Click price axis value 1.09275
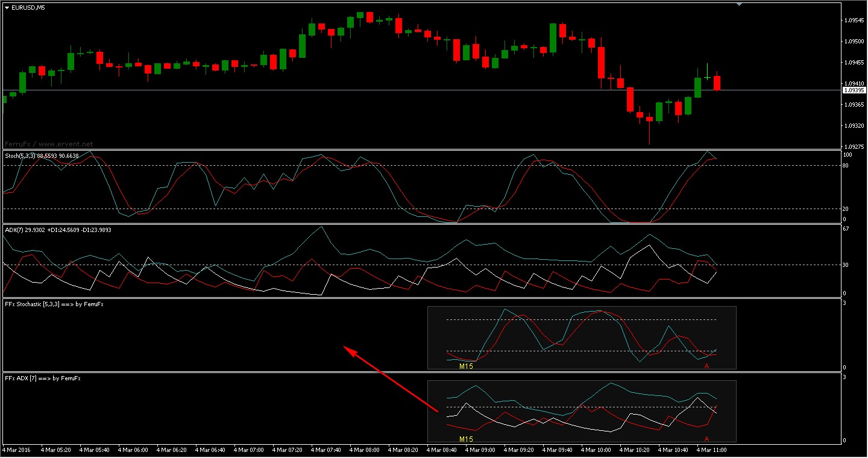The height and width of the screenshot is (458, 868). 855,147
